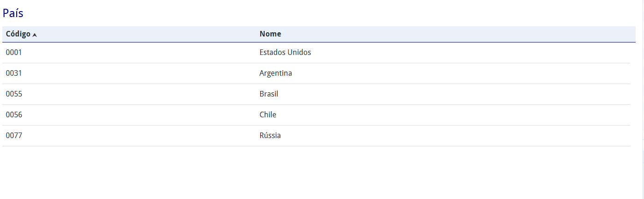Highlight the table row for Rússia
644x199 pixels.
(138, 136)
